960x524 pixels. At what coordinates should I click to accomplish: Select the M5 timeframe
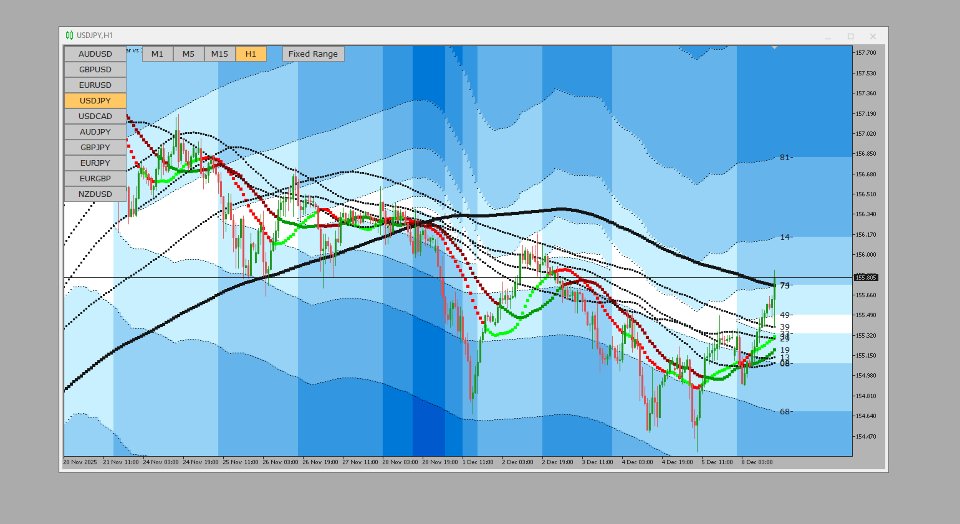[189, 54]
